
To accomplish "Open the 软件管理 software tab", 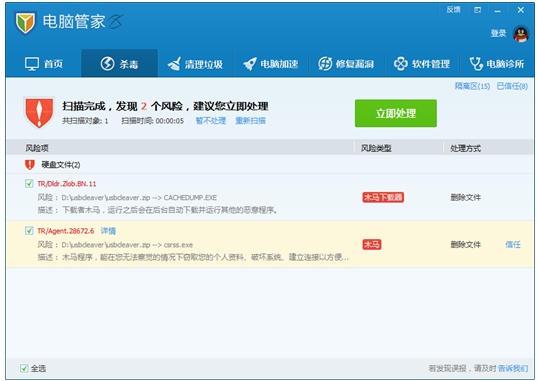I will tap(422, 64).
